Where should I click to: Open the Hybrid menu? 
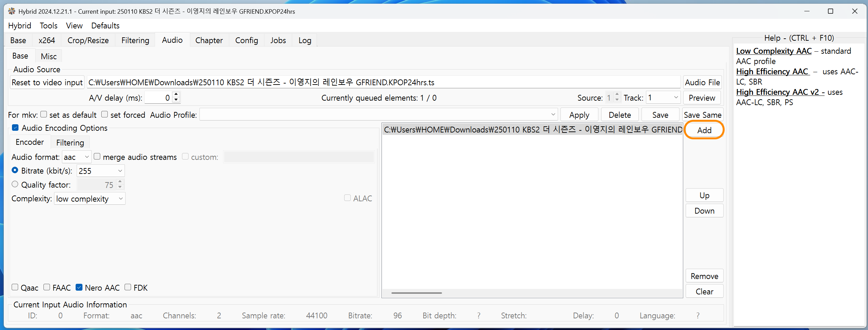tap(20, 26)
